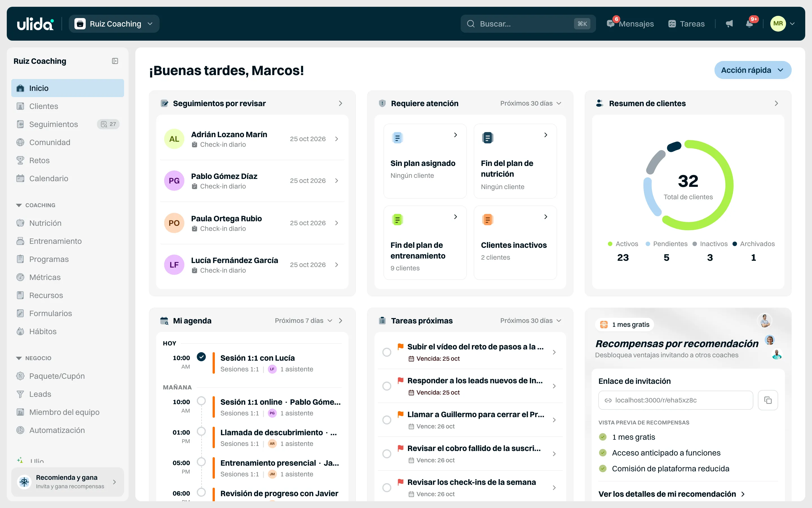This screenshot has width=812, height=508.
Task: Collapse the sidebar panel icon
Action: [115, 61]
